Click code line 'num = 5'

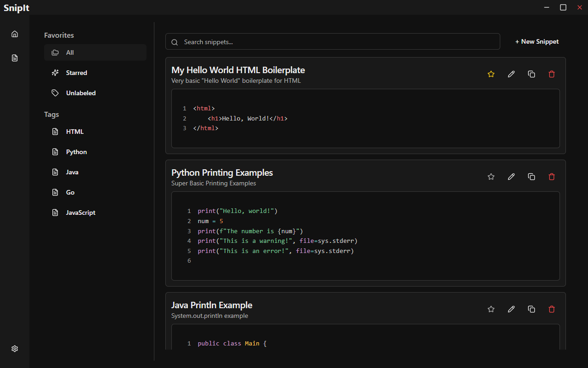coord(210,221)
